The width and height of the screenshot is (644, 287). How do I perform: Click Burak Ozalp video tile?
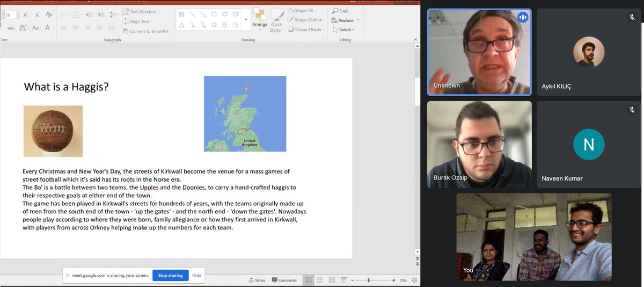point(479,145)
